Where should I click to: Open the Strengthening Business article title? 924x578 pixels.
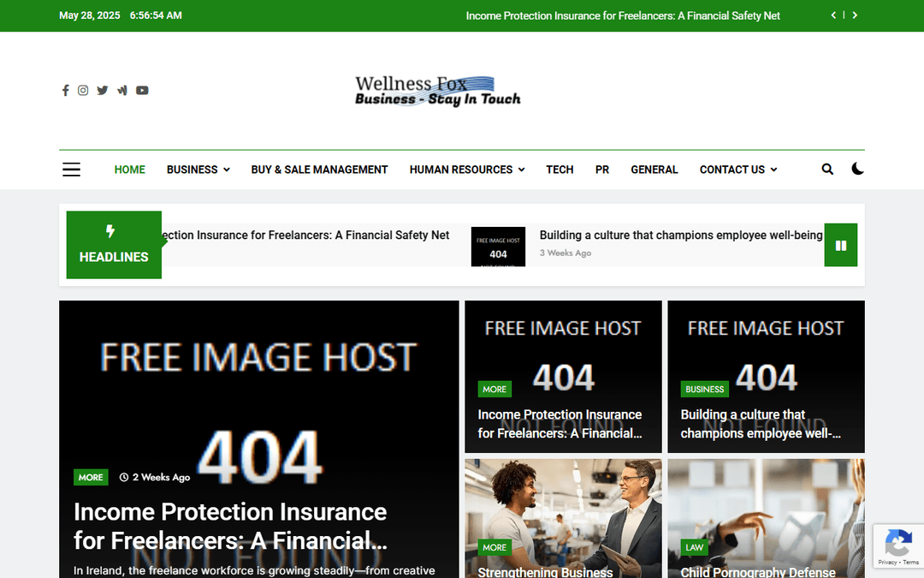(x=545, y=571)
